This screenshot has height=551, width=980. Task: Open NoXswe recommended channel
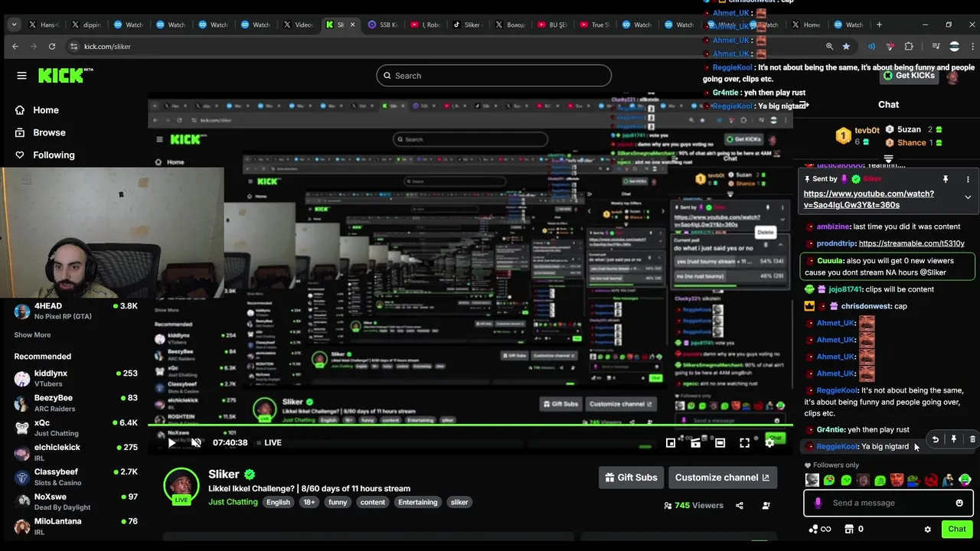[x=76, y=501]
